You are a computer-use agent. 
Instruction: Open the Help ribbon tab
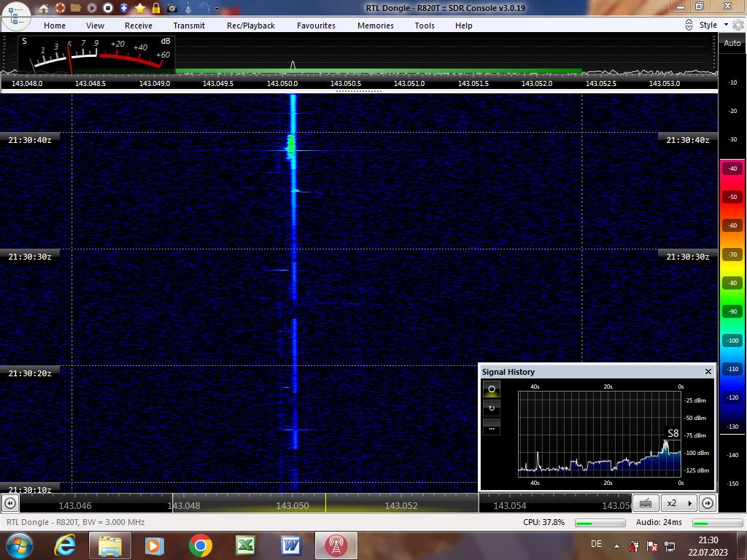(x=463, y=26)
